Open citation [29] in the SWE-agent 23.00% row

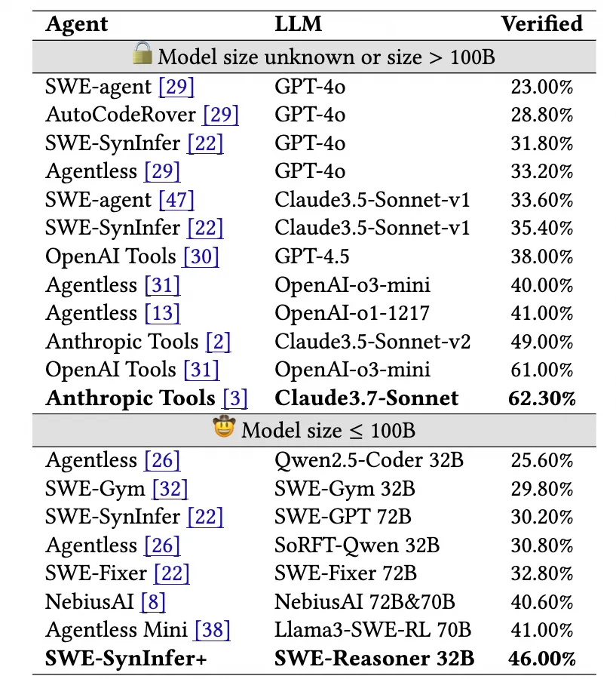tap(176, 87)
